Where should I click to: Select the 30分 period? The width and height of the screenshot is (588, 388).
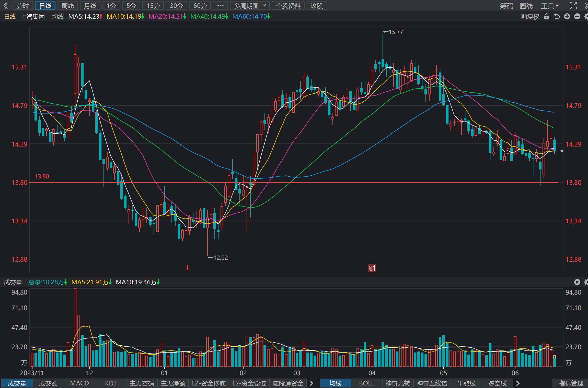(177, 6)
